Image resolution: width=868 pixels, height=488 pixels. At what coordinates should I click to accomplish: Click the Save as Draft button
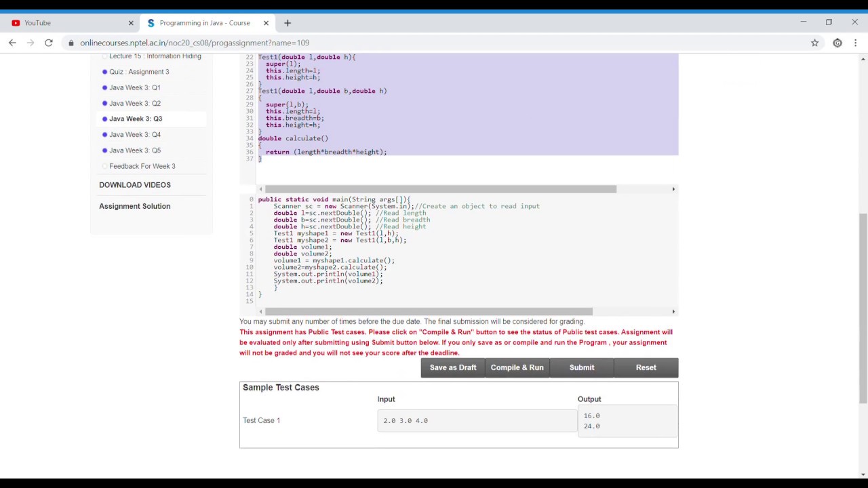point(453,367)
